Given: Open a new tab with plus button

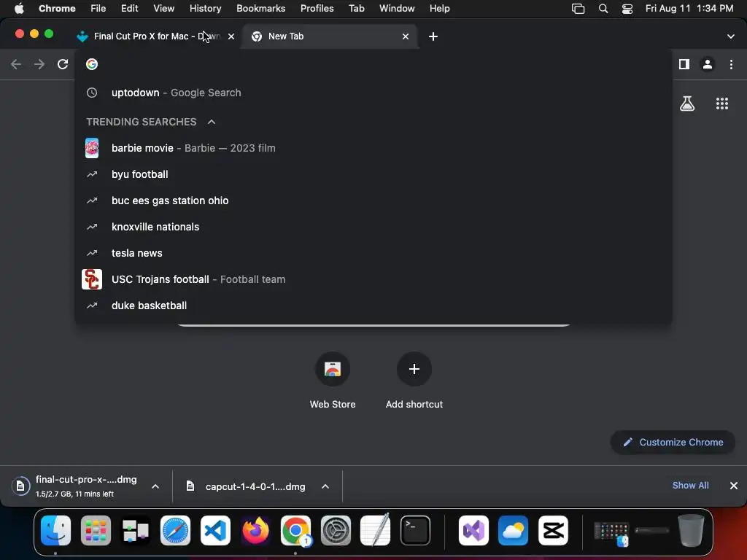Looking at the screenshot, I should pyautogui.click(x=433, y=36).
